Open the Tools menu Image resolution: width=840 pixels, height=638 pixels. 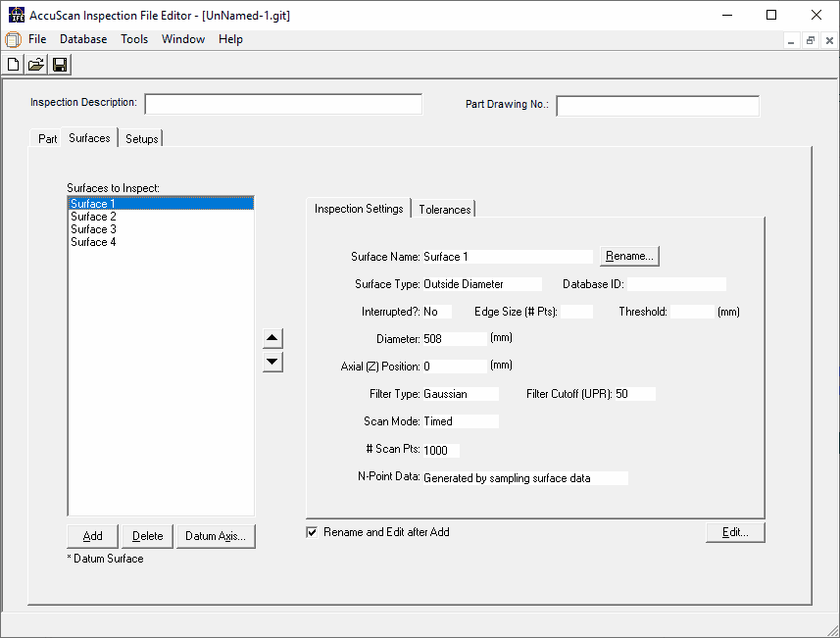tap(134, 39)
